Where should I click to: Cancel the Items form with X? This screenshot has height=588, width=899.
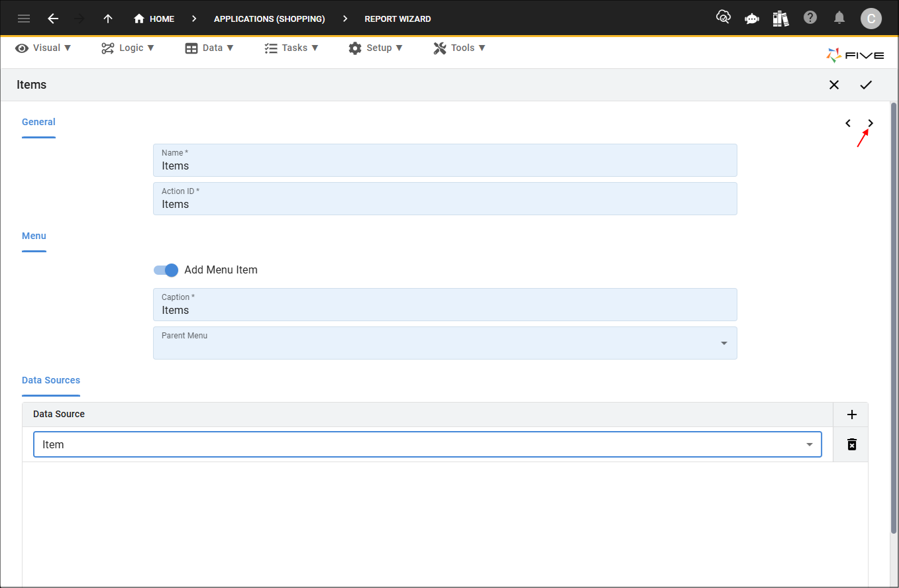(x=834, y=85)
